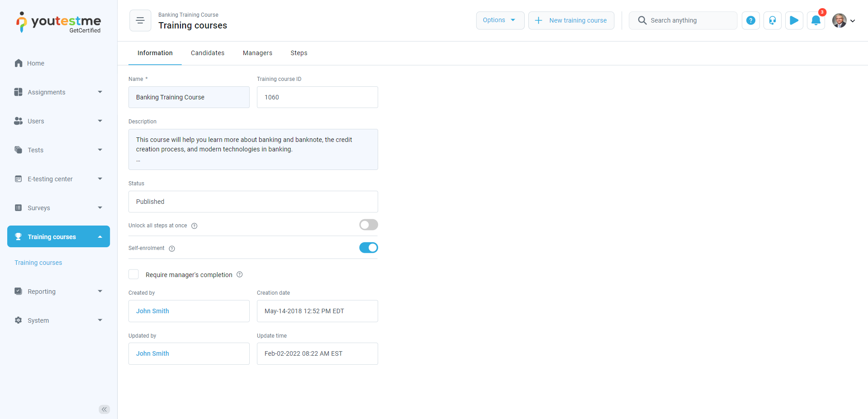Click the support headset icon
868x419 pixels.
pyautogui.click(x=772, y=20)
